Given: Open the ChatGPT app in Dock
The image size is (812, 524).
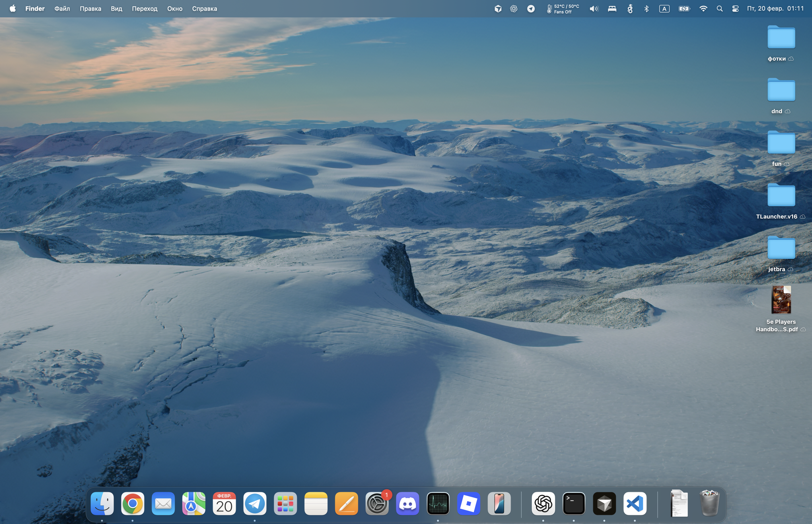Looking at the screenshot, I should 543,503.
